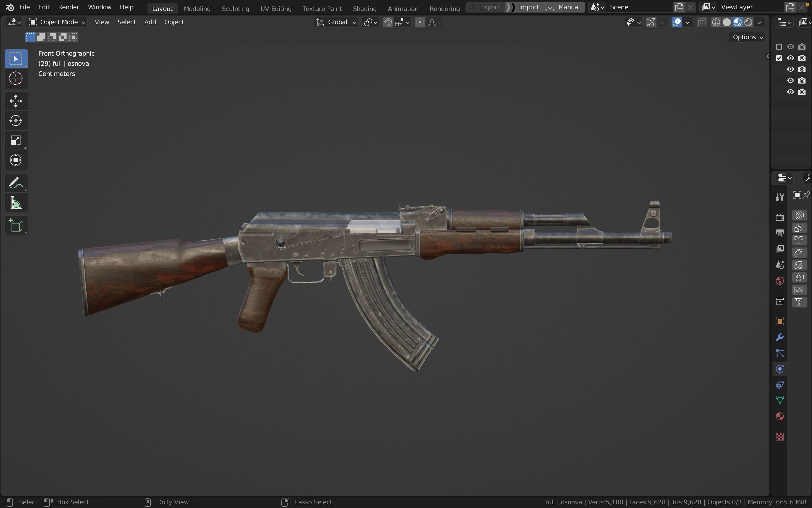This screenshot has height=508, width=812.
Task: Open the Options dropdown
Action: [747, 37]
